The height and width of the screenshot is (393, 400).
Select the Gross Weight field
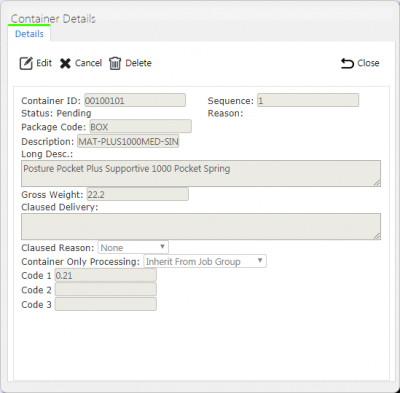[138, 194]
